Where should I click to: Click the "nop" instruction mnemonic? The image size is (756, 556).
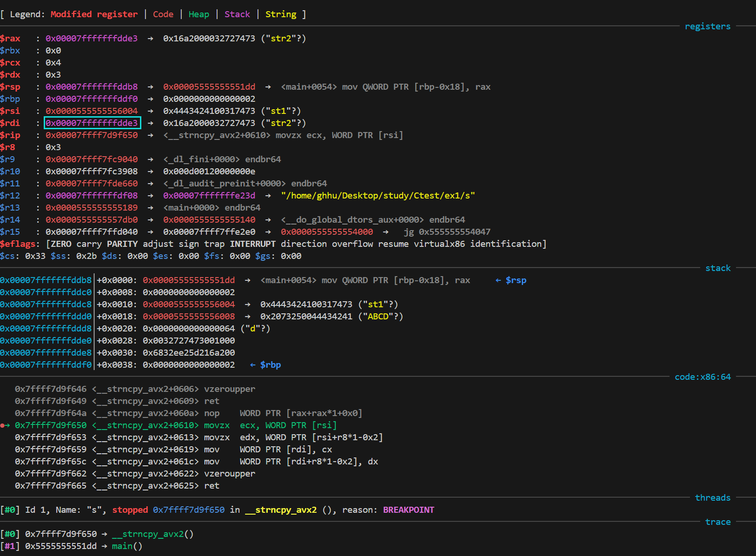pos(212,413)
